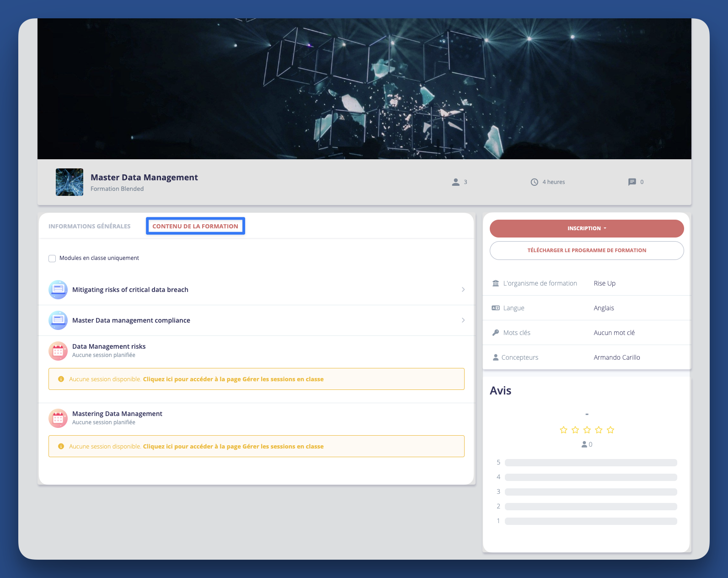The image size is (728, 578).
Task: Click the learners count person icon
Action: 455,182
